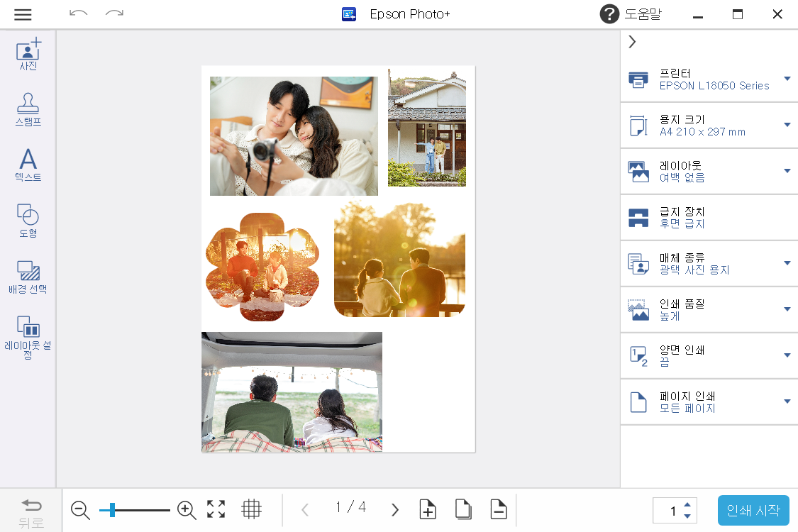Zoom in with the plus magnifier

187,509
